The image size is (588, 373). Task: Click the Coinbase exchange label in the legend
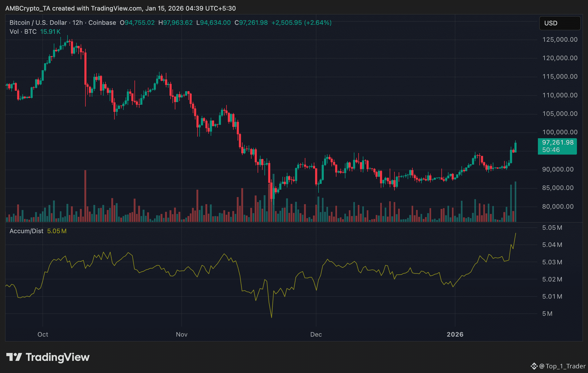point(102,23)
